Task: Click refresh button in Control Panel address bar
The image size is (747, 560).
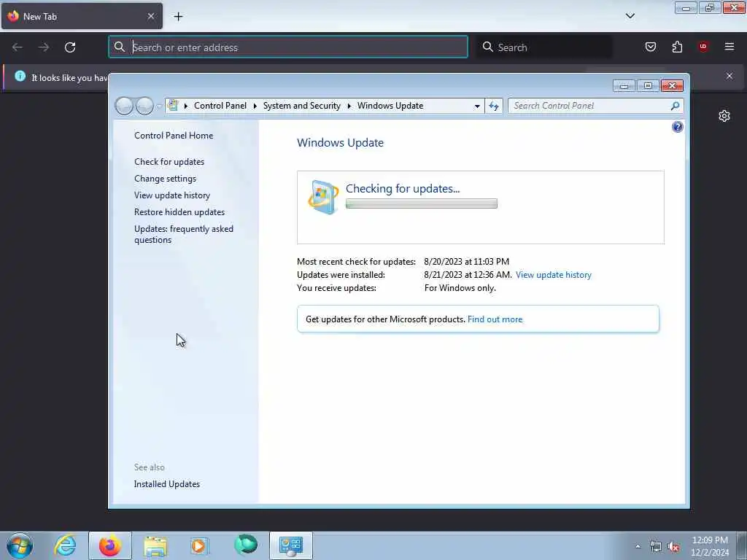Action: point(494,106)
